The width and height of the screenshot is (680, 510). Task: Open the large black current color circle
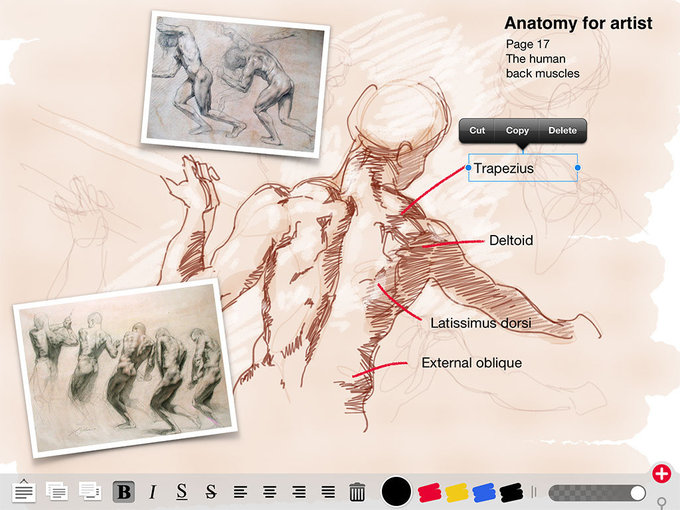[396, 491]
